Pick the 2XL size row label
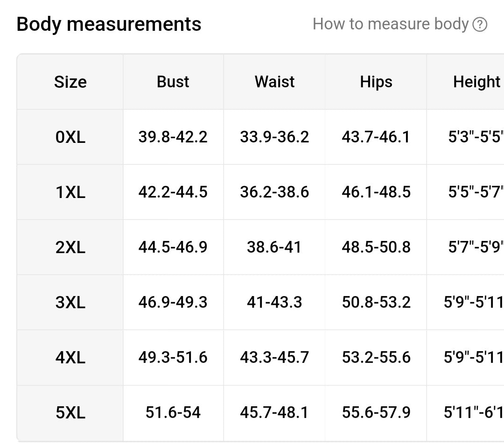The image size is (504, 444). (70, 247)
